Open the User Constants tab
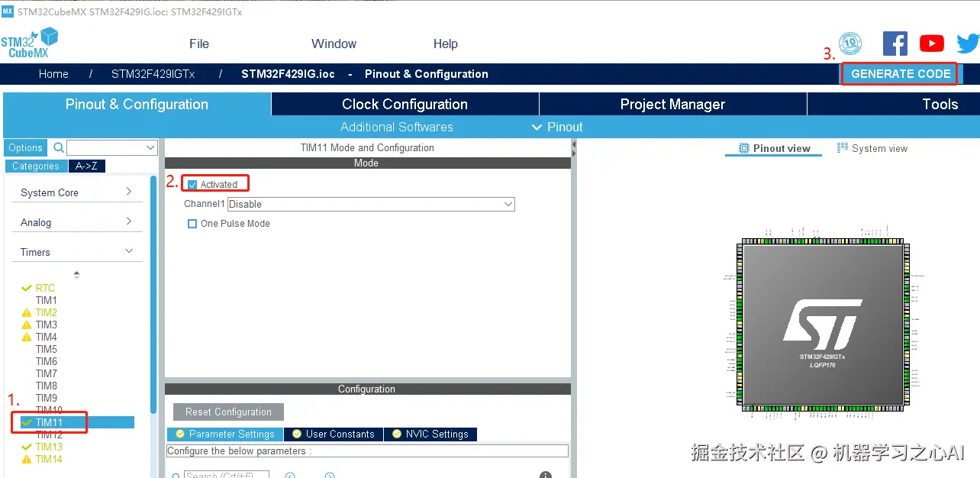Viewport: 980px width, 478px height. pyautogui.click(x=334, y=434)
